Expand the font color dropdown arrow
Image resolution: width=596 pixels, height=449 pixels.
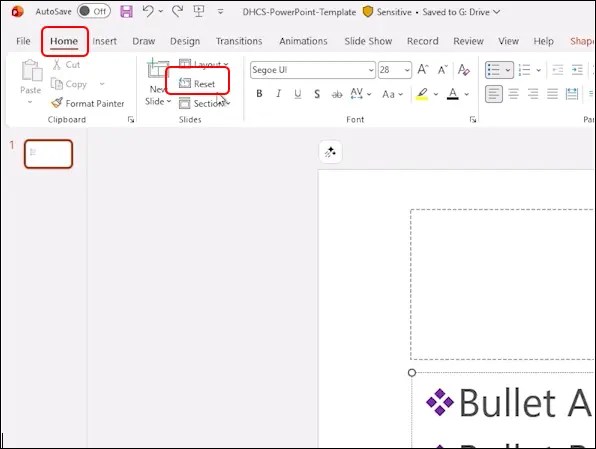(466, 94)
